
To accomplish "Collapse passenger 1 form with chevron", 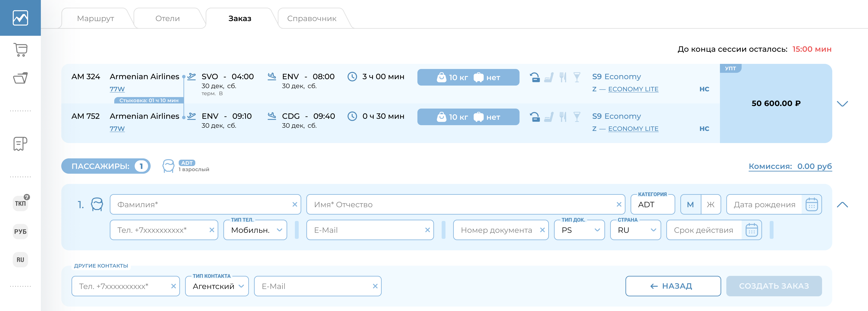I will pyautogui.click(x=842, y=204).
